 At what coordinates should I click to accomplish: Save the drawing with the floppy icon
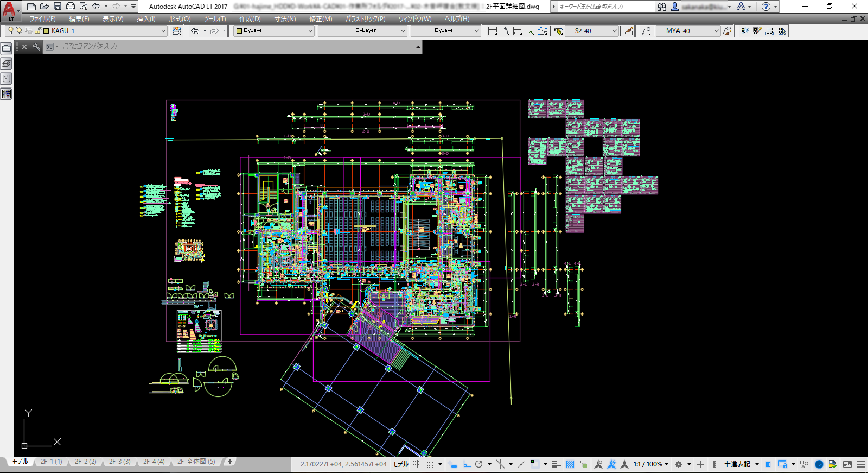[x=58, y=7]
